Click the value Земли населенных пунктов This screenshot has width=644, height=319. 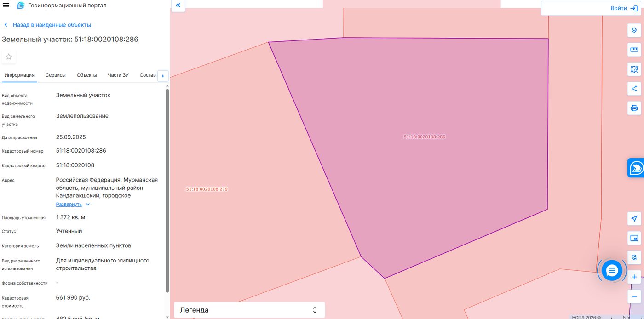tap(93, 245)
